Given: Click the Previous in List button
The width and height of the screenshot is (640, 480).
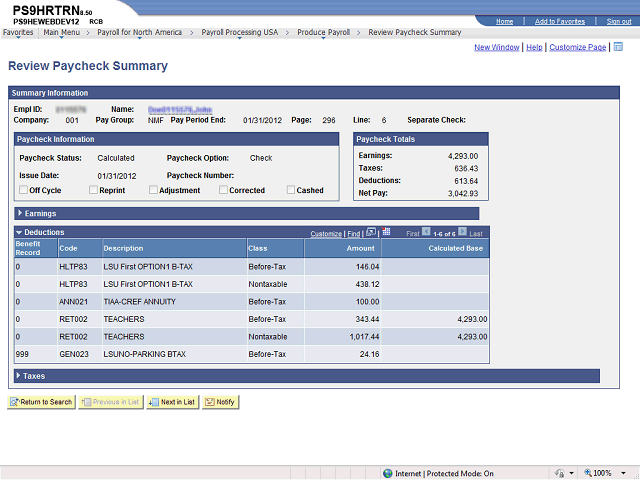Looking at the screenshot, I should [111, 402].
